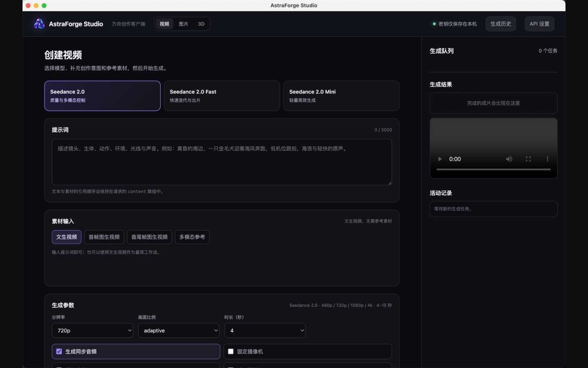Switch to the 视频 tab

pyautogui.click(x=164, y=24)
